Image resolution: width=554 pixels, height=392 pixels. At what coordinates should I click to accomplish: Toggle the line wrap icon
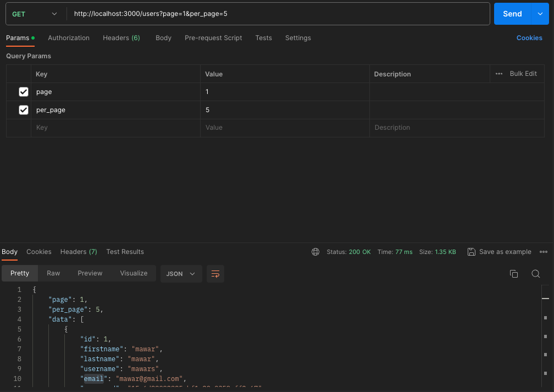pos(215,274)
